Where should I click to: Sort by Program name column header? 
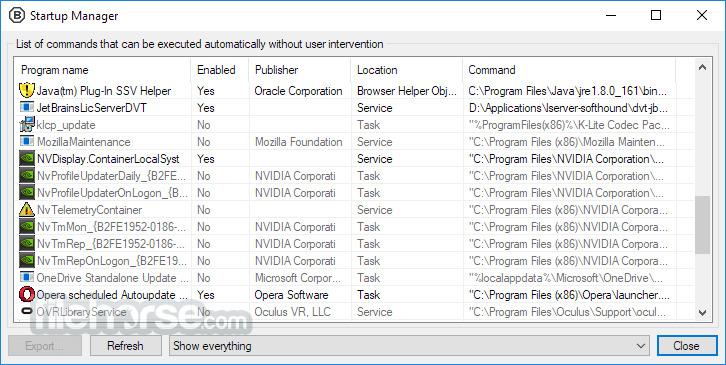point(102,70)
